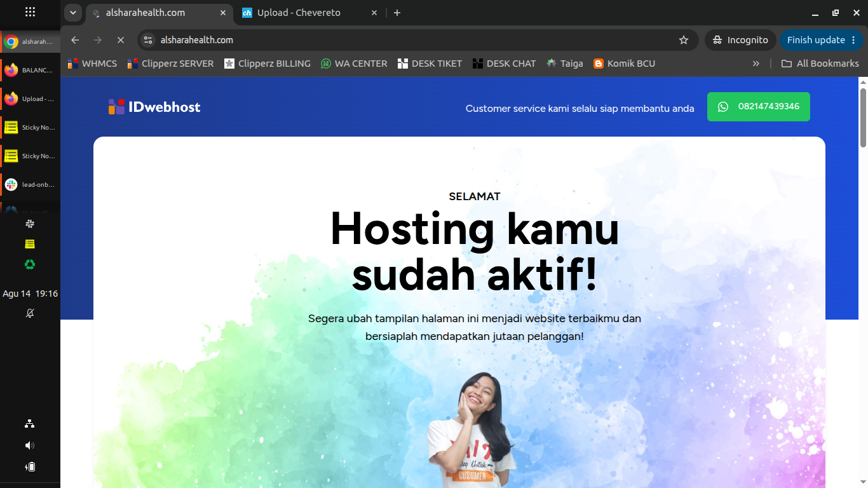The width and height of the screenshot is (868, 488).
Task: Open the BALANC Firefox window in panel
Action: point(30,70)
